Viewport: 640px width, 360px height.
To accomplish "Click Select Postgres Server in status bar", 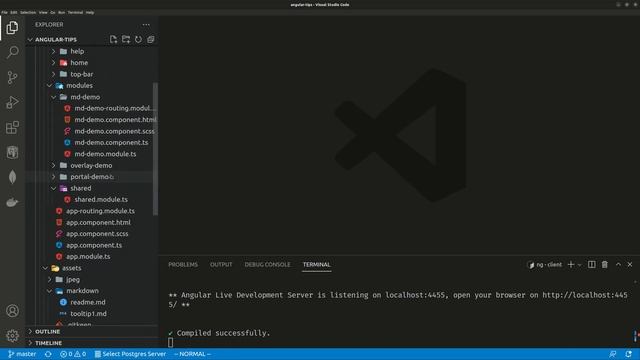I will pyautogui.click(x=130, y=354).
